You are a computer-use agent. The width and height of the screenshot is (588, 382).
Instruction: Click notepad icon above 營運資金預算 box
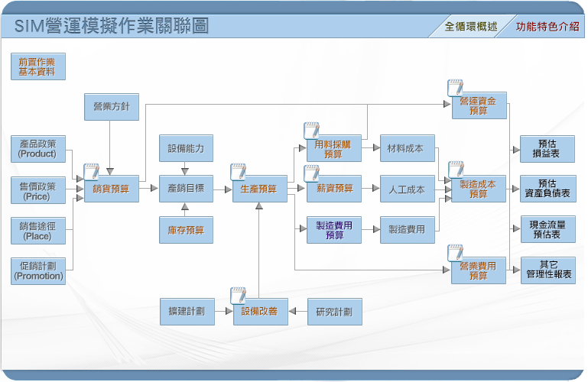[x=455, y=88]
